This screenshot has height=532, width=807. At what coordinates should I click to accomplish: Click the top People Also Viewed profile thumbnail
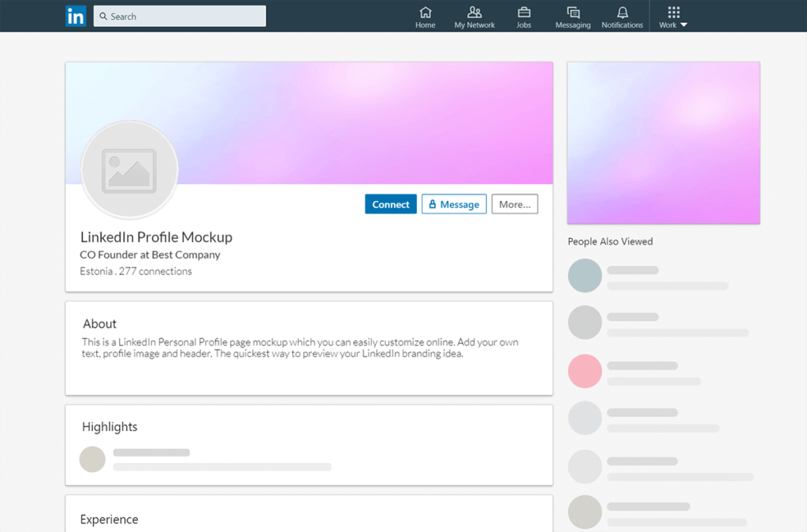tap(585, 275)
